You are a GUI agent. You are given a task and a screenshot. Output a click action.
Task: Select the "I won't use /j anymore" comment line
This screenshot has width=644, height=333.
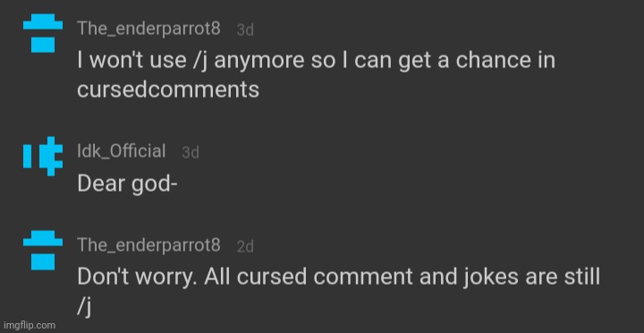[317, 61]
